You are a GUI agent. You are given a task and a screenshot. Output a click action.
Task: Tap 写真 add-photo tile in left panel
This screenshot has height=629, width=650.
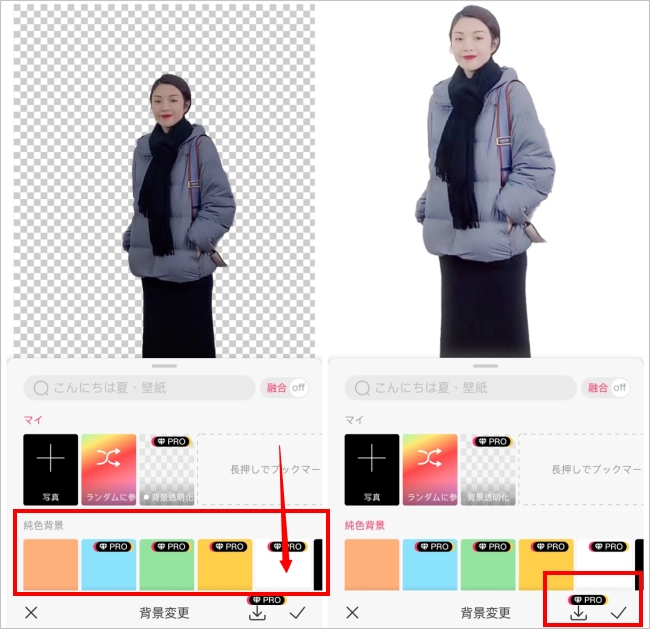(x=51, y=469)
